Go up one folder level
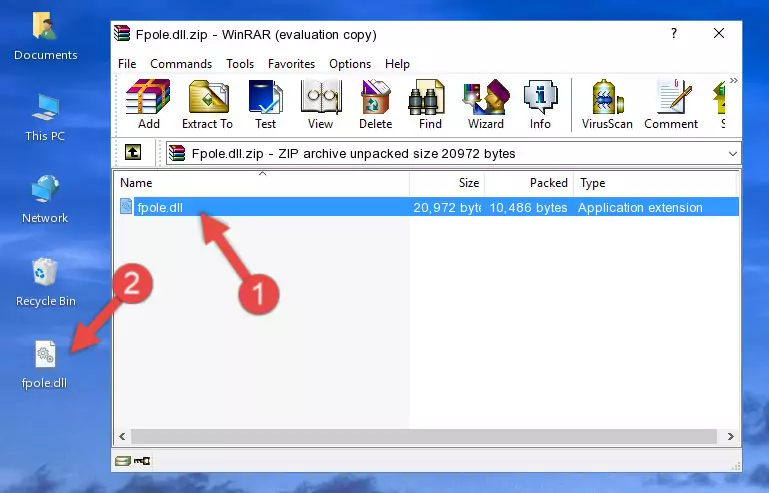Image resolution: width=769 pixels, height=493 pixels. (133, 153)
